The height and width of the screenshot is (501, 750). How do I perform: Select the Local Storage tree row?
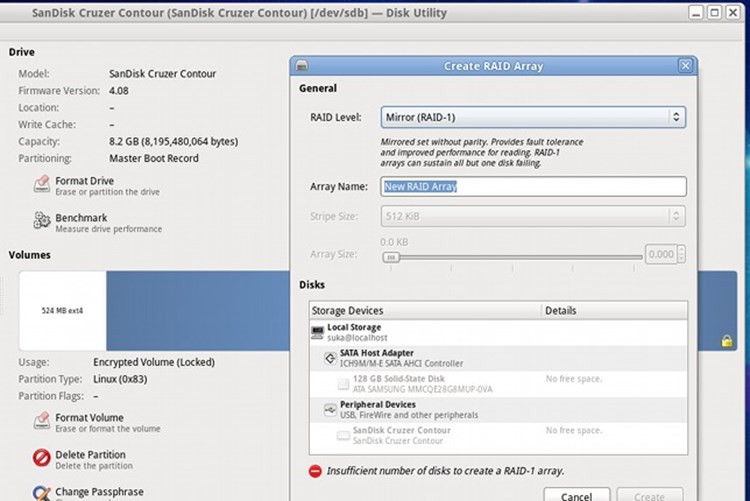[498, 332]
